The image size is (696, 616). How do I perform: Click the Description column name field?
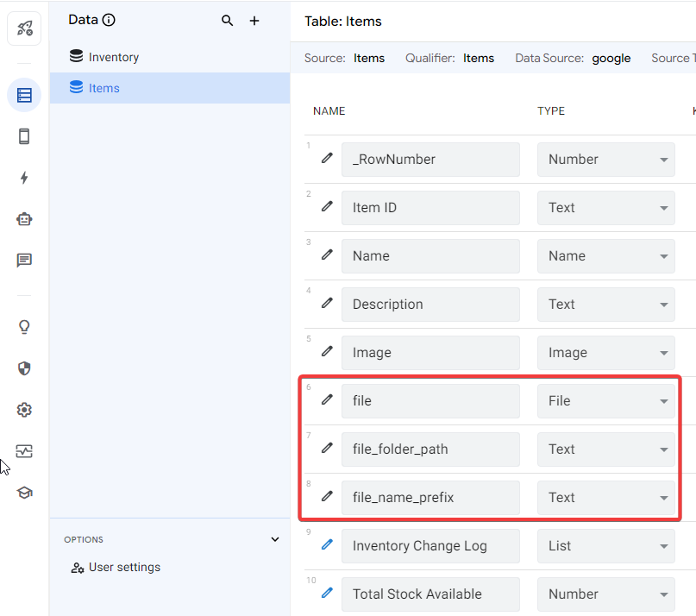pos(430,305)
